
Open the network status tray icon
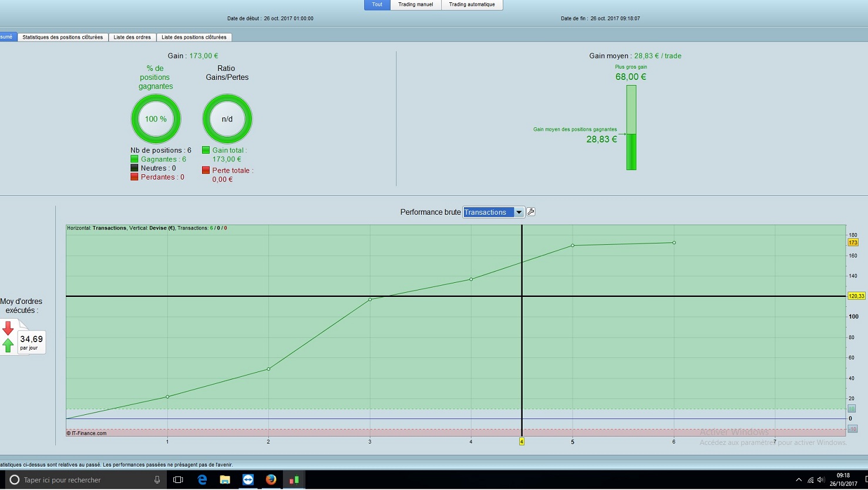(810, 479)
